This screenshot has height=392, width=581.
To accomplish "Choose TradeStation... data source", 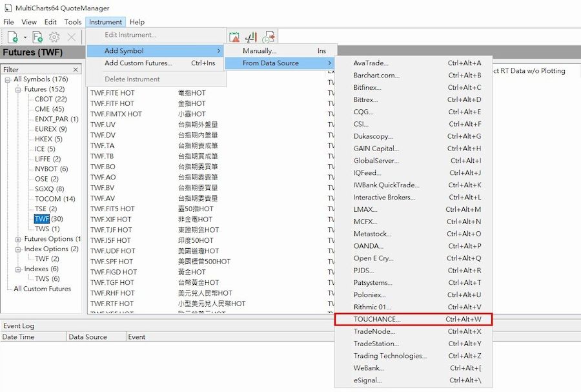I will 413,344.
